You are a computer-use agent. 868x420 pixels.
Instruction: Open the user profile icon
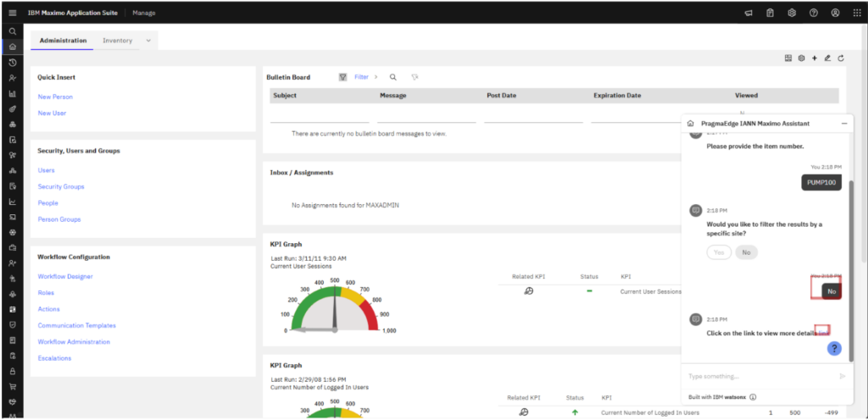click(835, 13)
